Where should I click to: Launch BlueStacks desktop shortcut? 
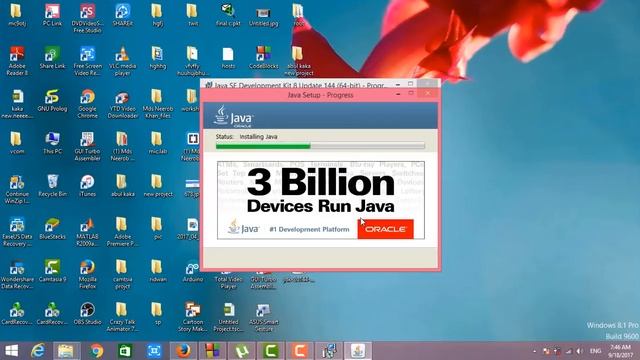pyautogui.click(x=52, y=229)
